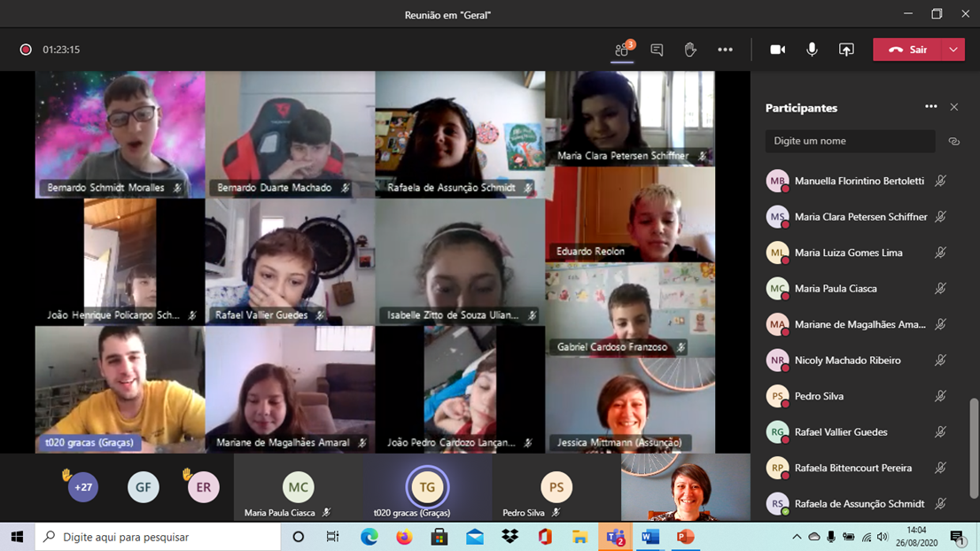This screenshot has width=980, height=551.
Task: Select Gabriel Cardoso Franzoso video tile
Action: tap(630, 310)
